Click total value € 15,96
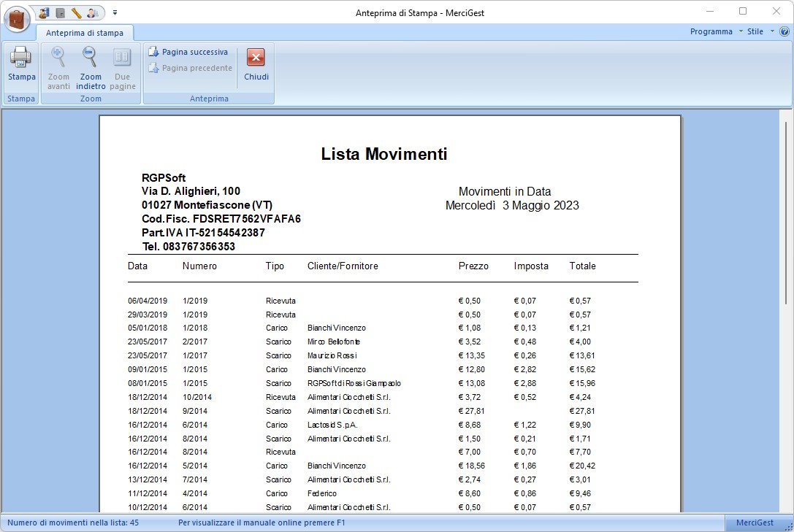This screenshot has width=794, height=532. 582,383
